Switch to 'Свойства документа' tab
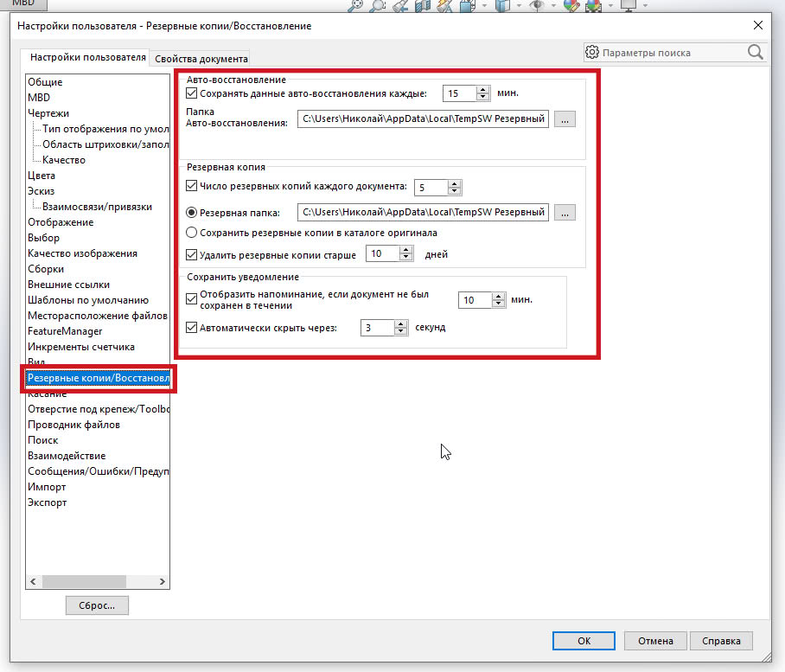Image resolution: width=785 pixels, height=672 pixels. (x=201, y=59)
